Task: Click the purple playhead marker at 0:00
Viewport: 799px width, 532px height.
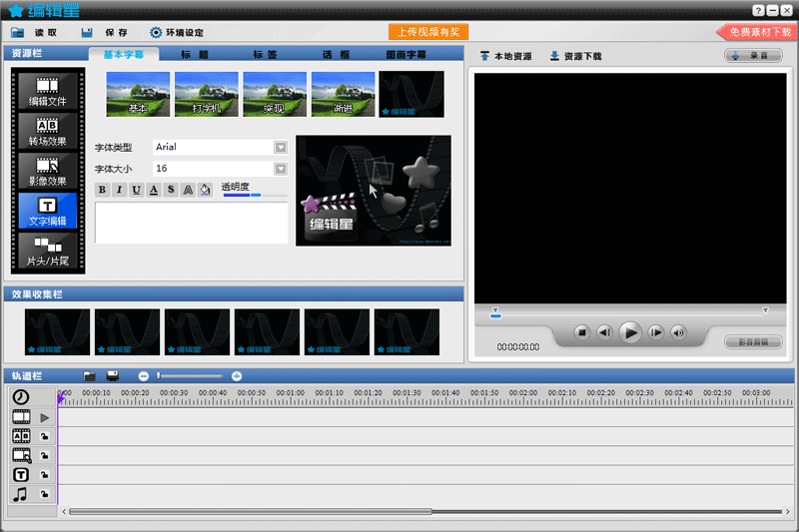Action: [x=60, y=398]
